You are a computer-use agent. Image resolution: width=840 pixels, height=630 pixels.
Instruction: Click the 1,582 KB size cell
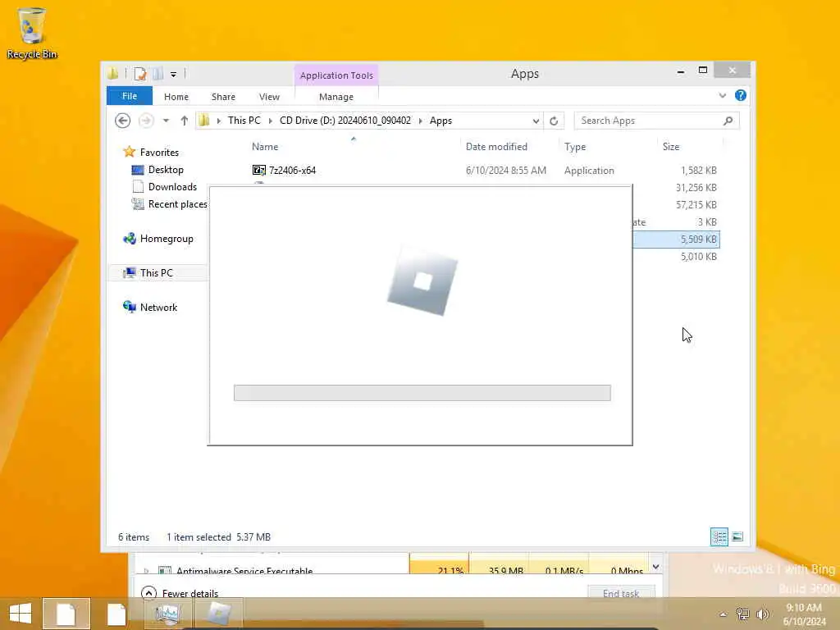point(699,171)
